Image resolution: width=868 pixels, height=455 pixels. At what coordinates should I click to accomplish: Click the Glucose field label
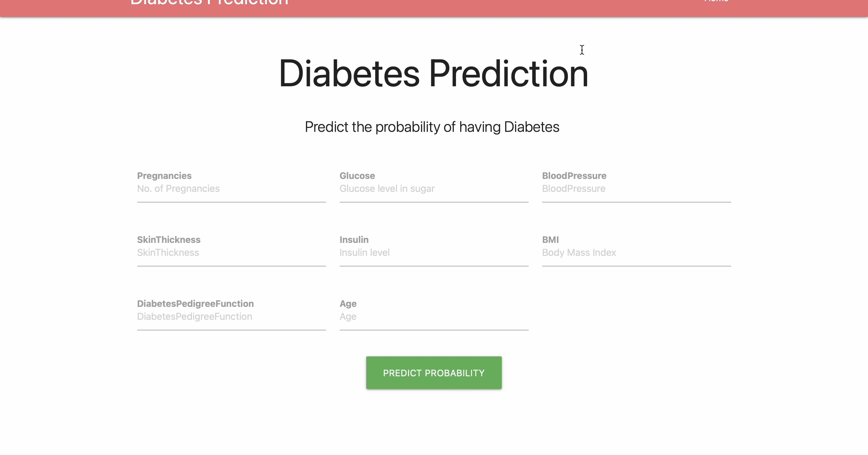point(357,176)
